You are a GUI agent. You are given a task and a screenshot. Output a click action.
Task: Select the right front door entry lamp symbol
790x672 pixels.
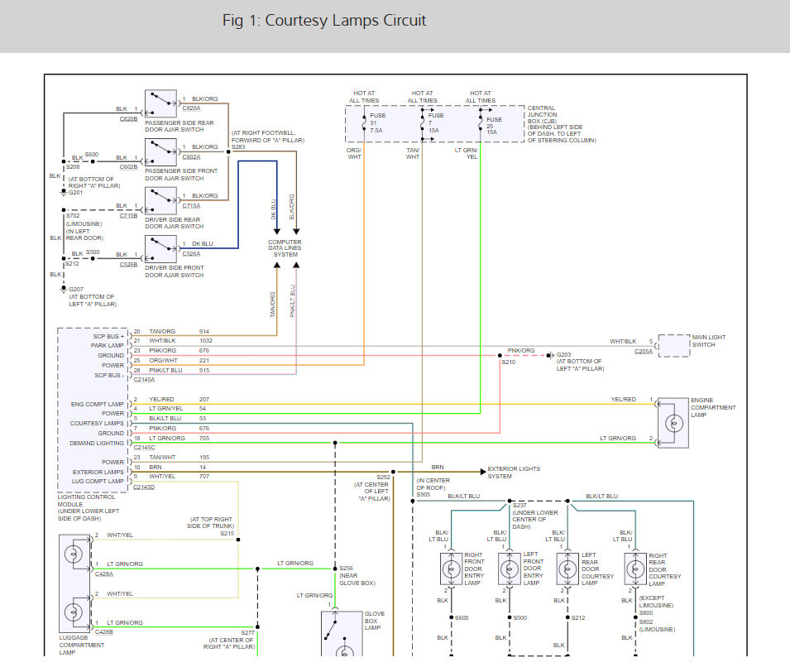pos(453,569)
